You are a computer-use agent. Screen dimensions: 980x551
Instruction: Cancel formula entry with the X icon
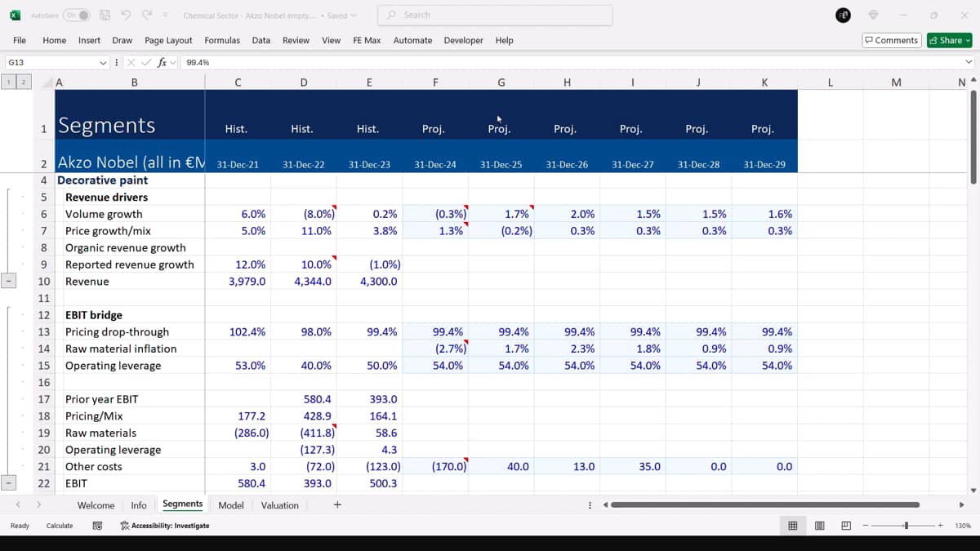tap(131, 62)
